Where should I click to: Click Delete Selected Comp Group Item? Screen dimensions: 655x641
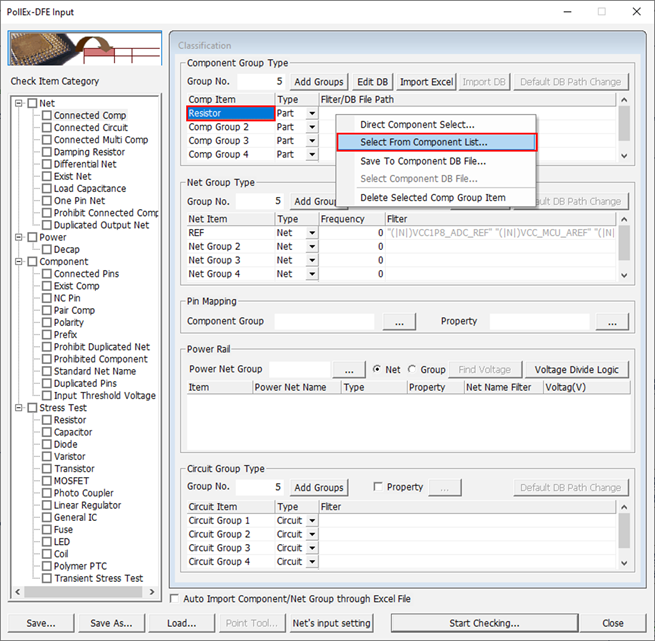432,198
